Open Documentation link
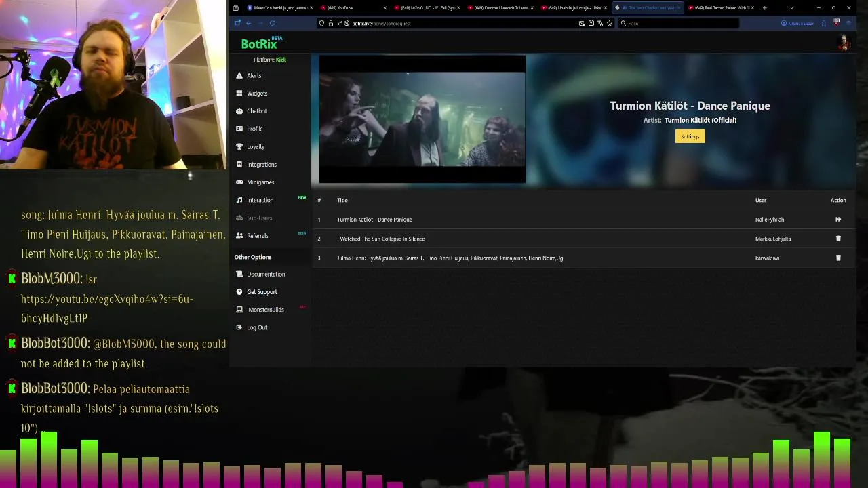This screenshot has width=868, height=488. [x=265, y=274]
